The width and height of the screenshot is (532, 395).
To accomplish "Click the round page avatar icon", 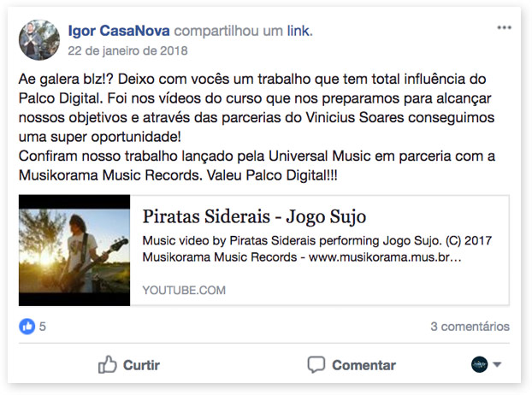I will coord(480,364).
